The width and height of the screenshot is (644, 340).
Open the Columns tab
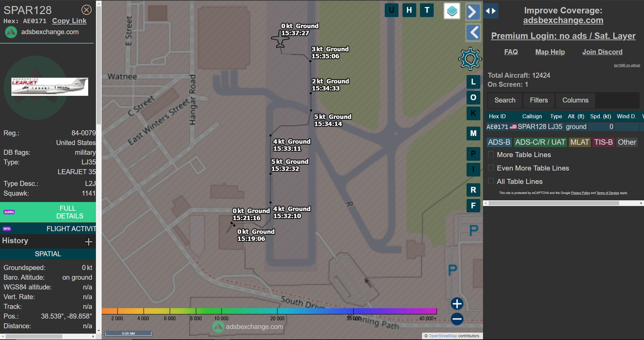click(575, 100)
